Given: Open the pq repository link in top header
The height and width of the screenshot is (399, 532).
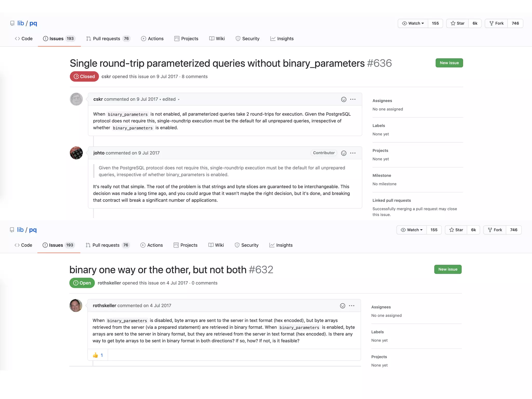Looking at the screenshot, I should point(33,23).
